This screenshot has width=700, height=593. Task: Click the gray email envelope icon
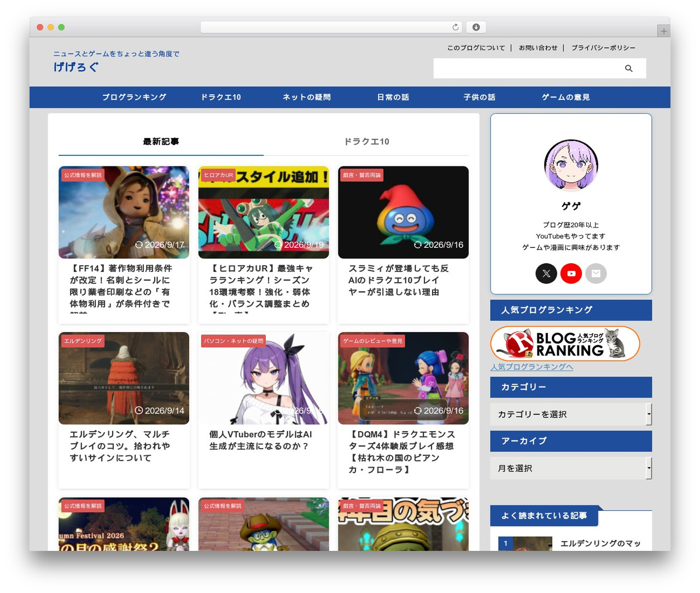point(596,274)
